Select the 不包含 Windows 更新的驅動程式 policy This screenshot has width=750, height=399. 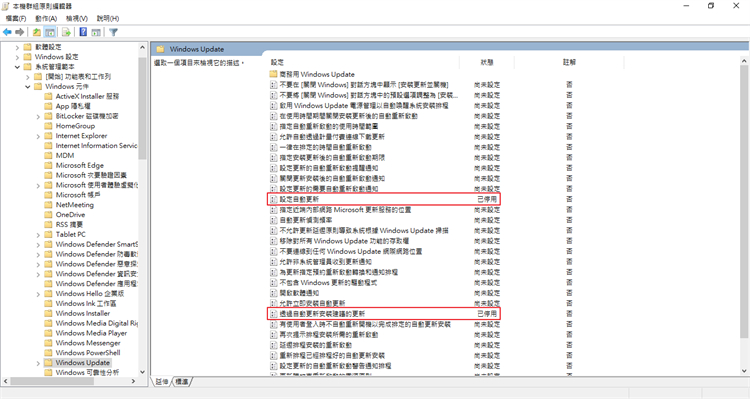[x=328, y=283]
